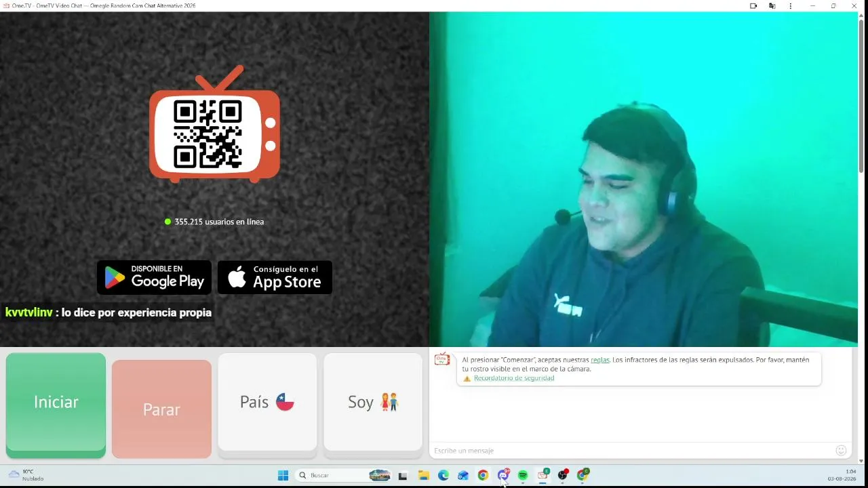Viewport: 868px width, 488px height.
Task: Open File Explorer from the taskbar
Action: (x=423, y=476)
